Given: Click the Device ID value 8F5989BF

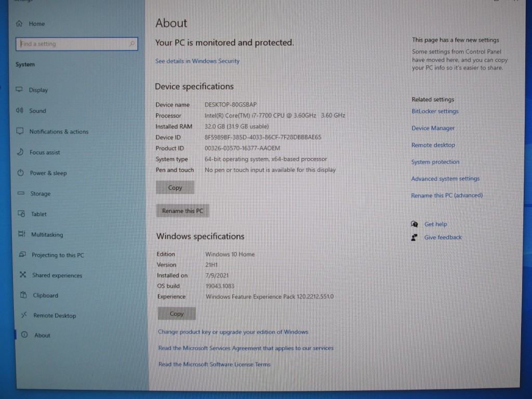Looking at the screenshot, I should [263, 137].
